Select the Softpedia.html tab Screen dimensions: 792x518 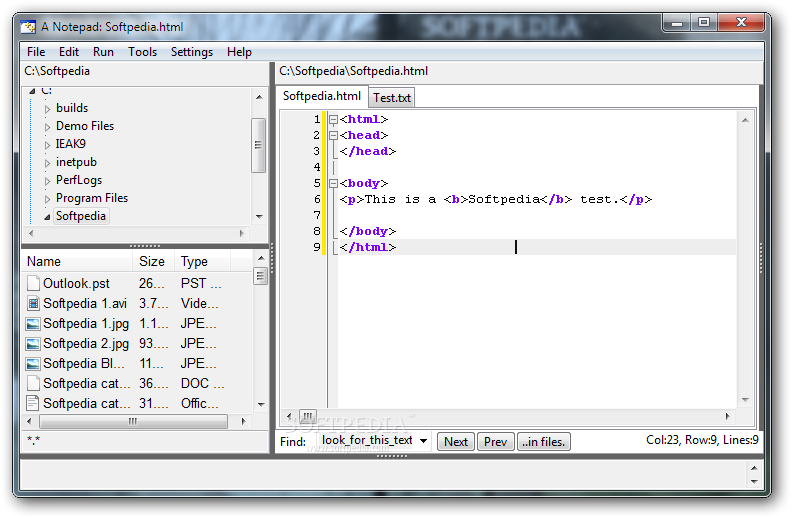[322, 96]
